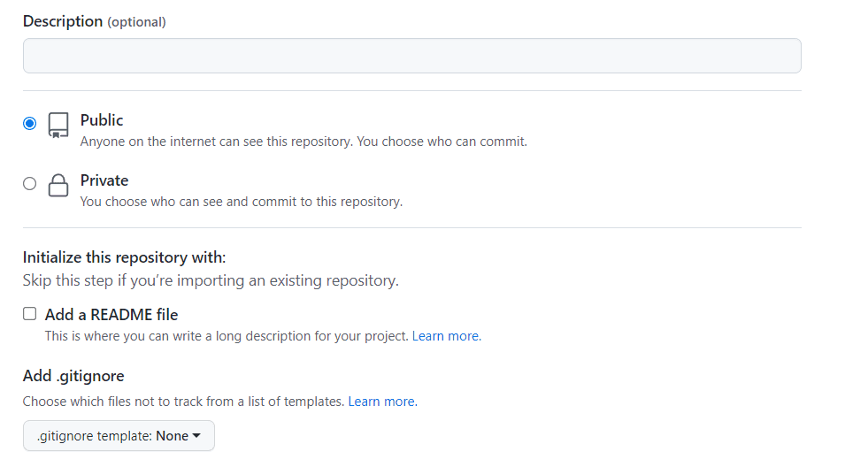Image resolution: width=868 pixels, height=467 pixels.
Task: Select the Private radio button
Action: (30, 184)
